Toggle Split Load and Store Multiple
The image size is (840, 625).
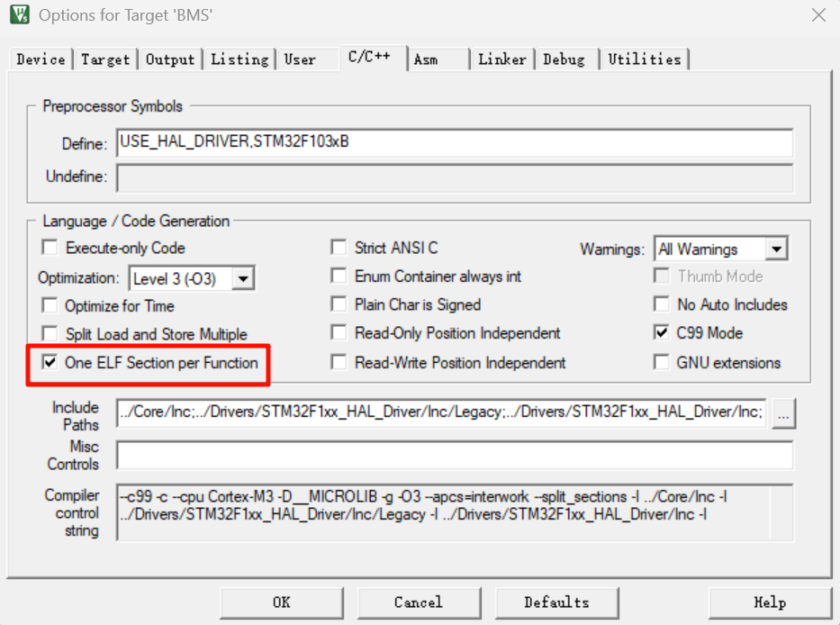point(50,334)
